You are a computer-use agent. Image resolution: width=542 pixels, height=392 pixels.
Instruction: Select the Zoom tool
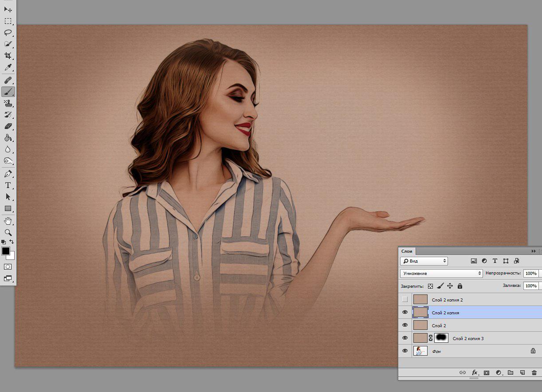(x=8, y=232)
